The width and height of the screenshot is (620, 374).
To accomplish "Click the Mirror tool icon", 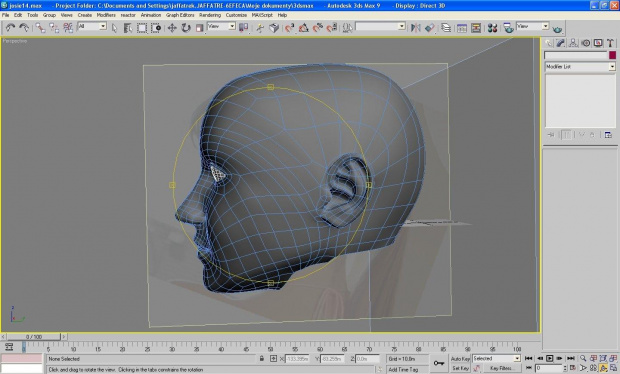I will pos(416,28).
